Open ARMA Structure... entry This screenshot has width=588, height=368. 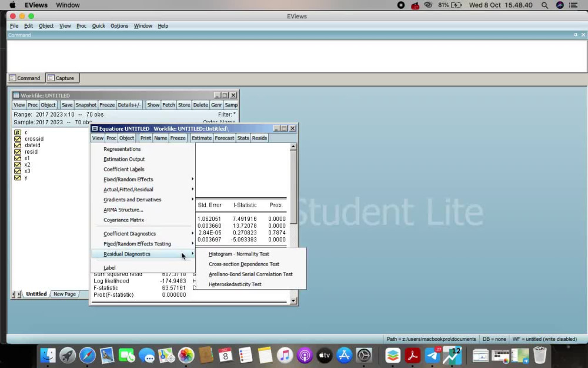[x=123, y=210]
